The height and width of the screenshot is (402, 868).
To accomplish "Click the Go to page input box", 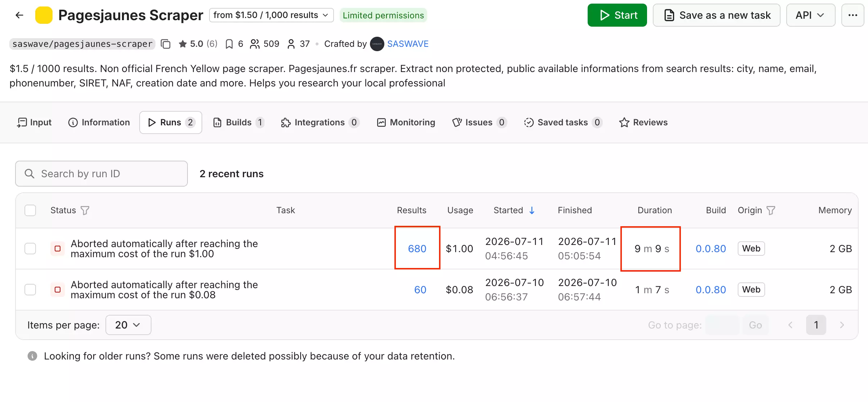I will (x=723, y=325).
